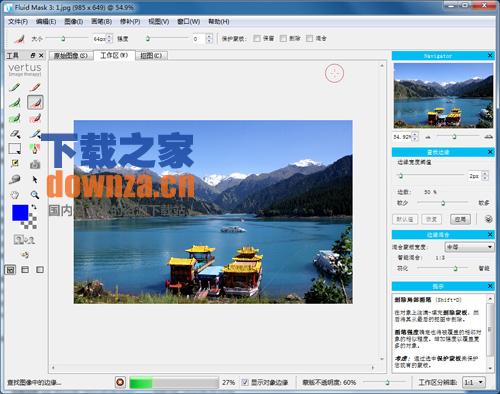Select the Hand pan tool

[14, 195]
